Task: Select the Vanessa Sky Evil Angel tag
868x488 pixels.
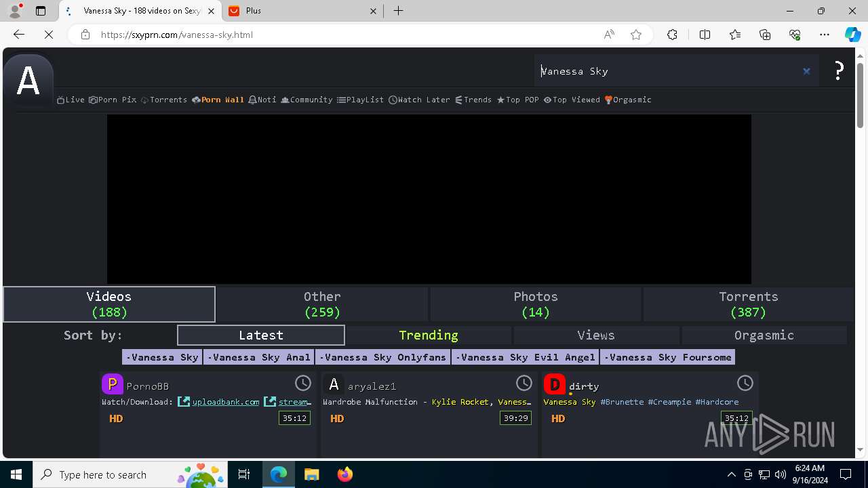Action: pyautogui.click(x=526, y=357)
